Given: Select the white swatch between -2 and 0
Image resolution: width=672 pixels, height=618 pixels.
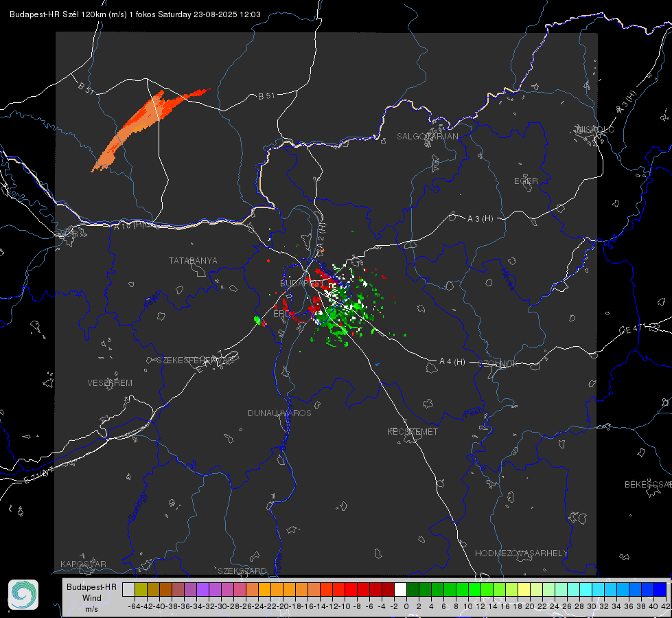Looking at the screenshot, I should (x=400, y=590).
